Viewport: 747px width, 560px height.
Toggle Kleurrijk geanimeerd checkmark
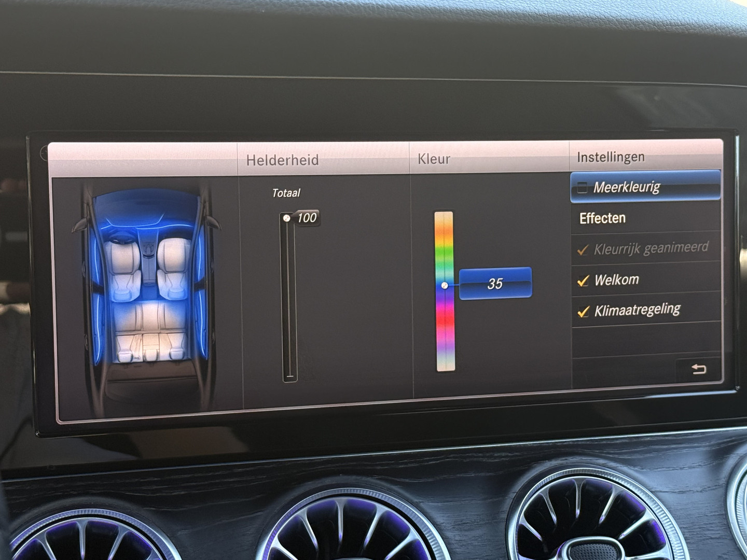pyautogui.click(x=583, y=250)
